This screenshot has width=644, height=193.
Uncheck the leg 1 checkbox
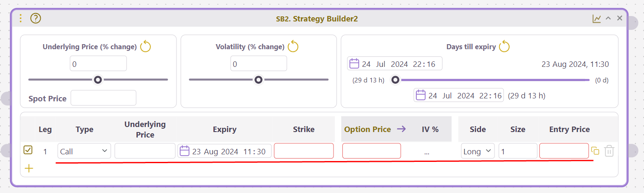28,150
